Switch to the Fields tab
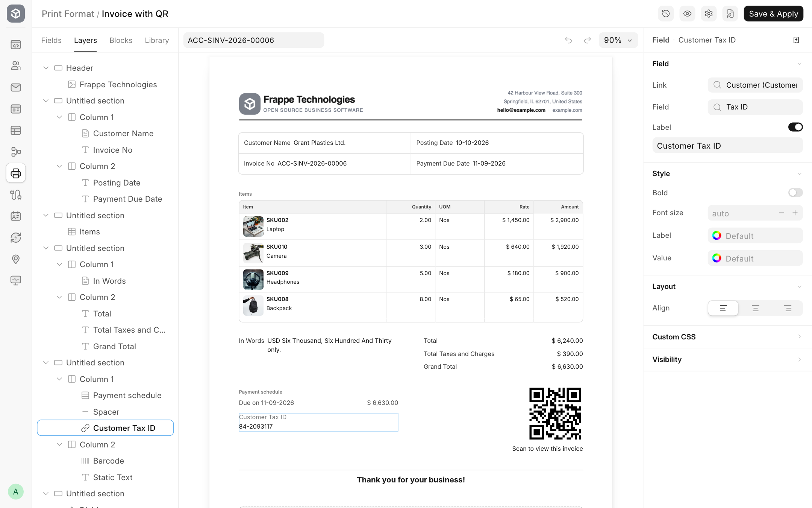The width and height of the screenshot is (812, 508). [x=51, y=40]
